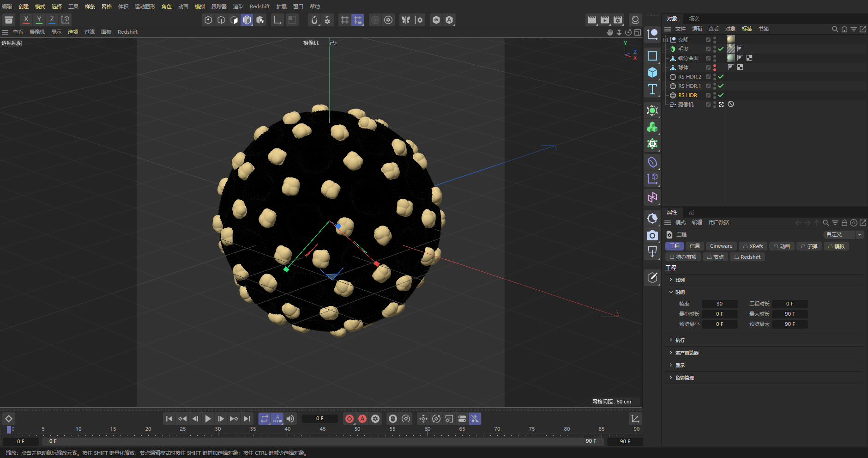Click record keyframe red diamond button
The height and width of the screenshot is (458, 868).
coord(350,419)
